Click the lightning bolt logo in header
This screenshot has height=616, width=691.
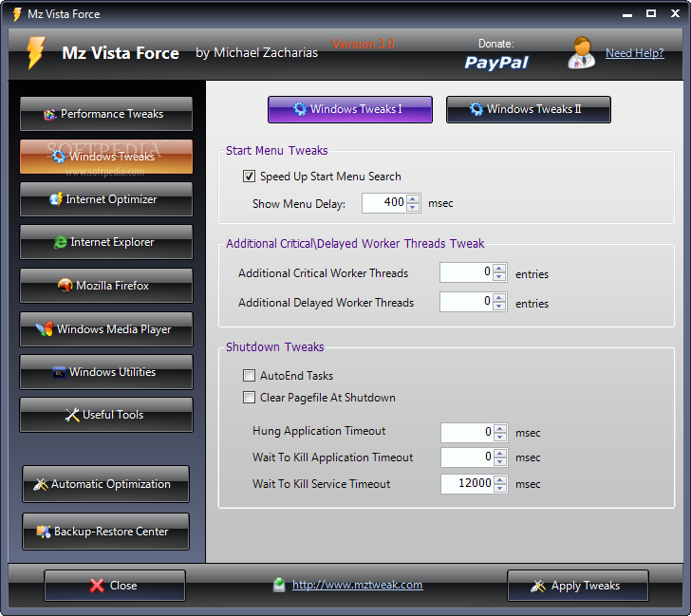pyautogui.click(x=36, y=53)
